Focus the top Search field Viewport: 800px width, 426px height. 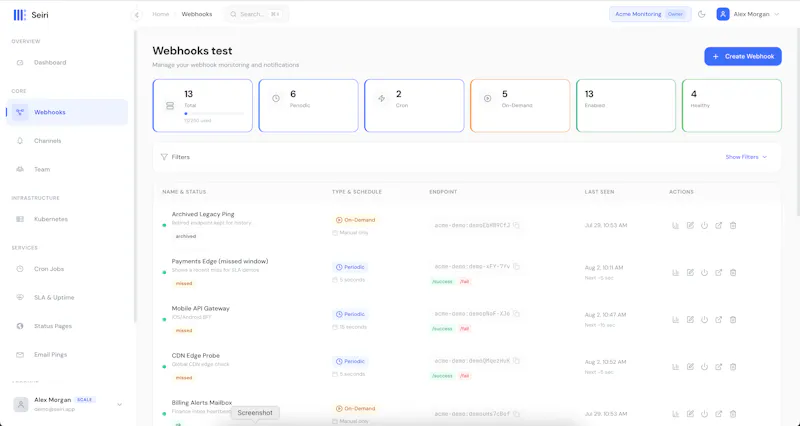[x=256, y=14]
